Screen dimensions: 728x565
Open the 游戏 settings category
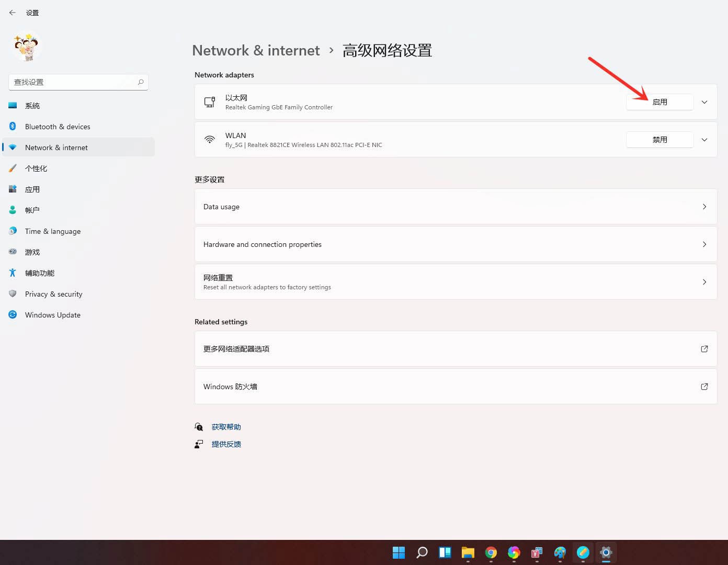[32, 252]
